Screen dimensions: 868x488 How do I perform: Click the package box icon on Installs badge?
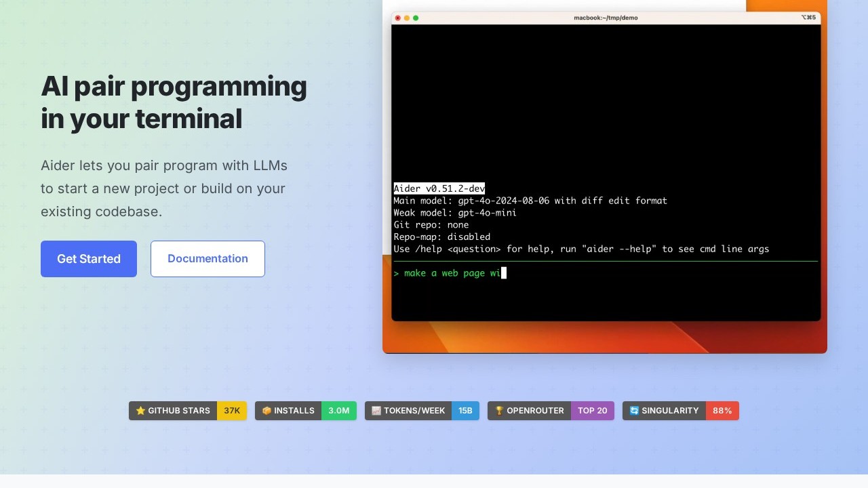(267, 411)
